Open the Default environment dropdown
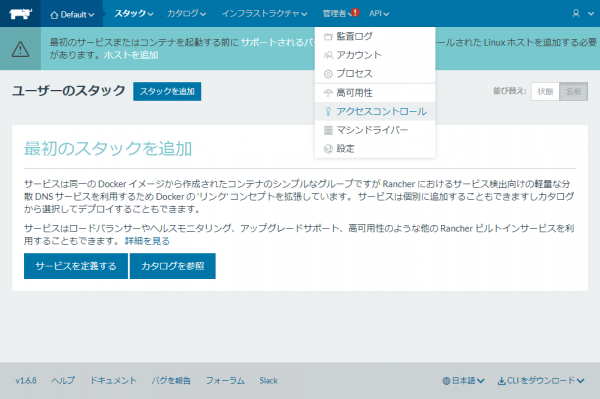 click(x=72, y=14)
